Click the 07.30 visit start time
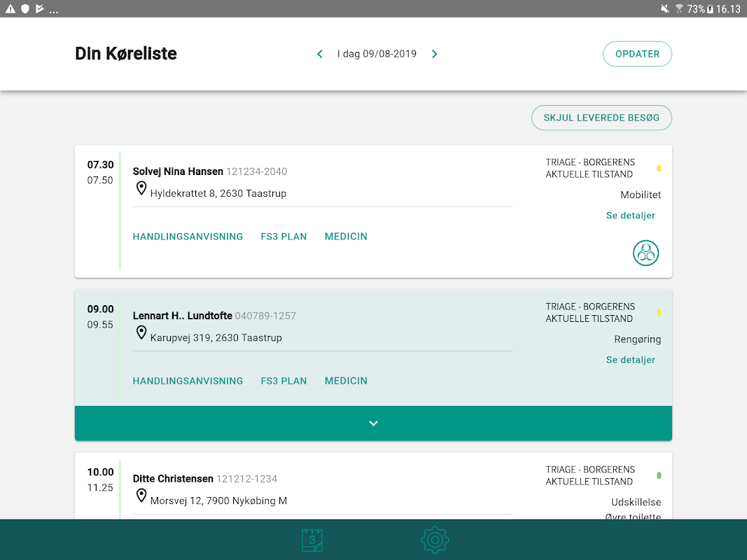This screenshot has height=560, width=747. point(101,164)
